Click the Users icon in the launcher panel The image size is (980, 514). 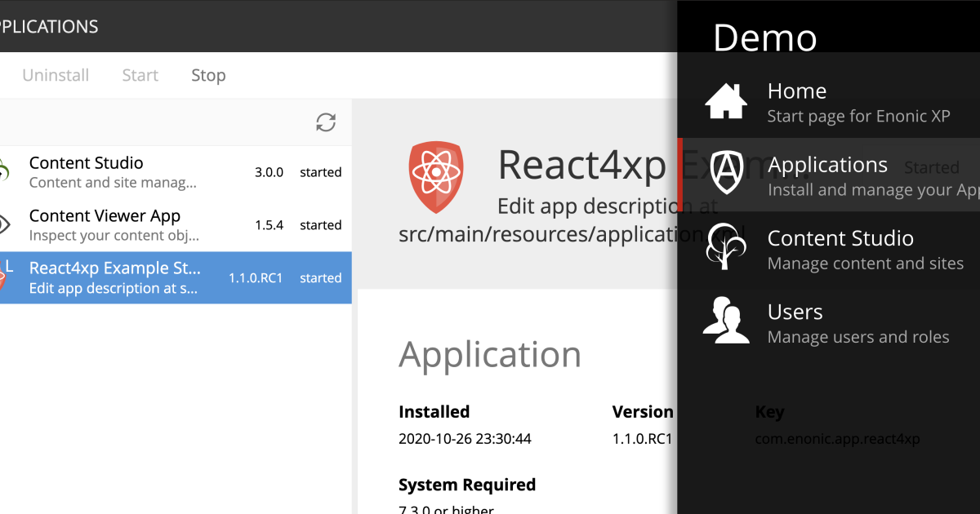[725, 319]
